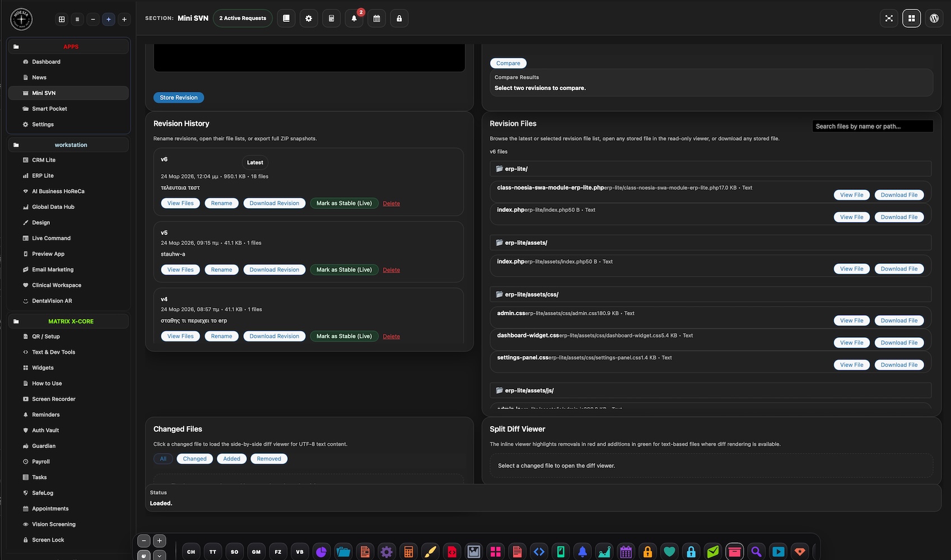Image resolution: width=951 pixels, height=560 pixels.
Task: Collapse the erp-lite/assets/js/ folder row
Action: 711,390
